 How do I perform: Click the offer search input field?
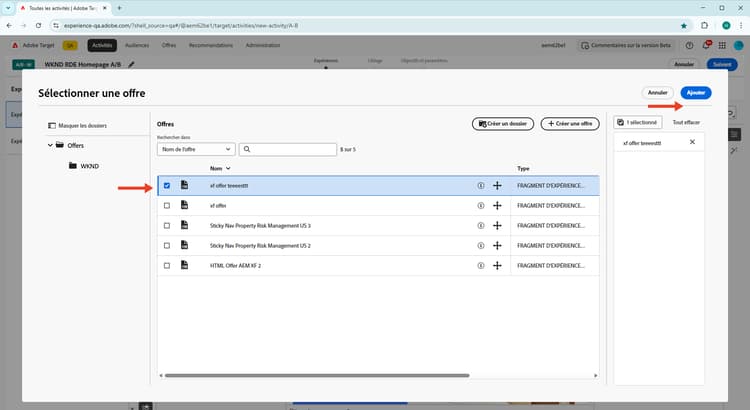pos(288,149)
